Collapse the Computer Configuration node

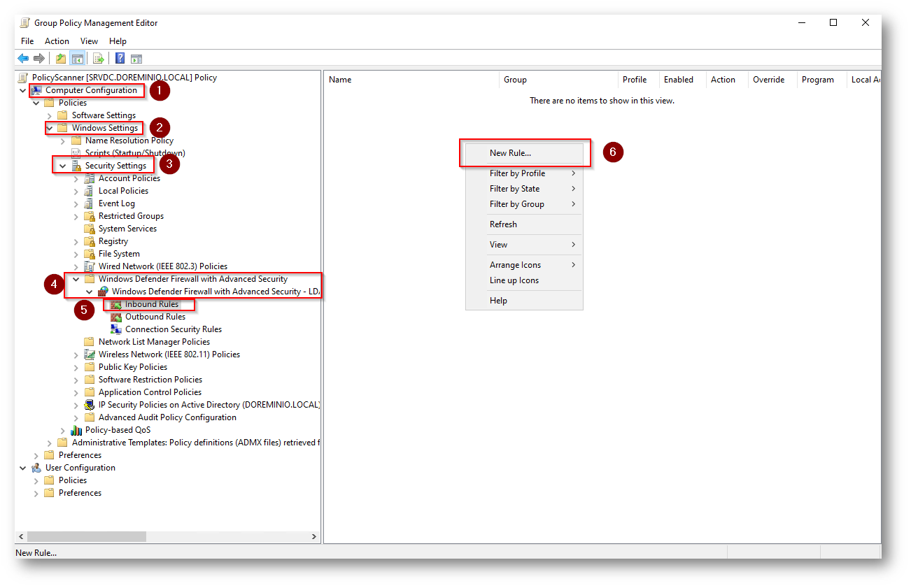pos(23,90)
